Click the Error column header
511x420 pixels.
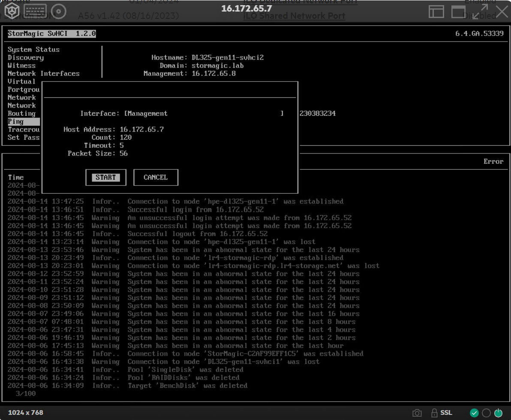493,162
